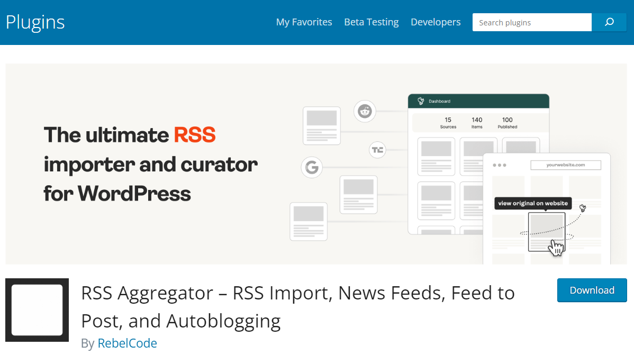
Task: Click the '100 Published' stat in banner
Action: point(508,123)
